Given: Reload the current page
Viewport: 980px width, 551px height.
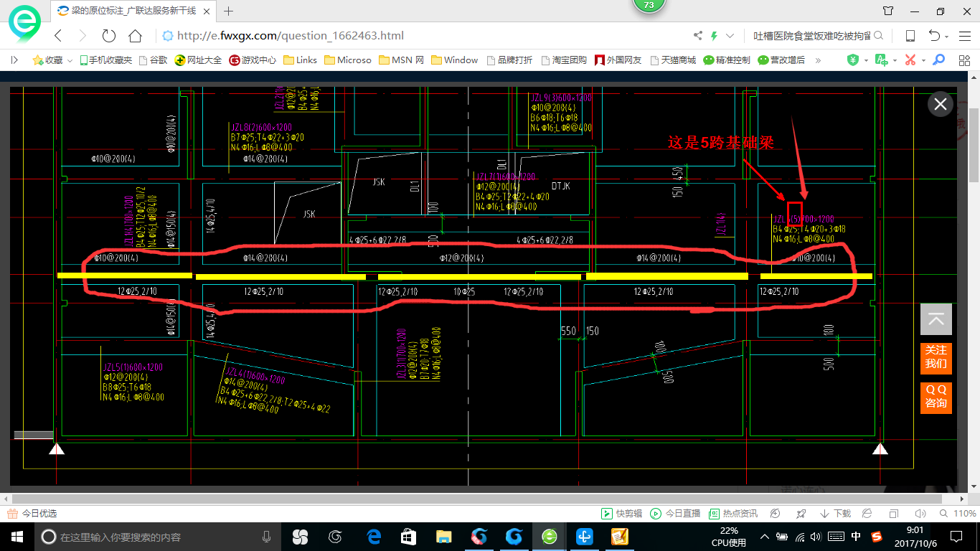Looking at the screenshot, I should [x=108, y=36].
